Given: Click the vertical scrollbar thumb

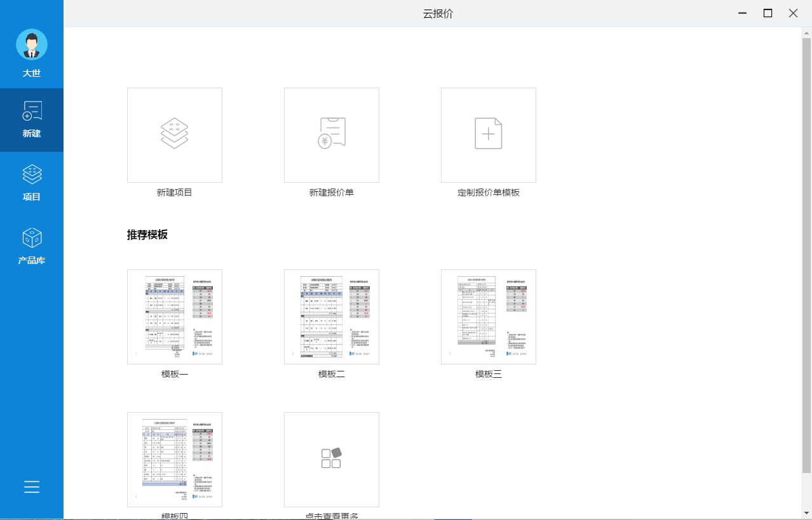Looking at the screenshot, I should (806, 254).
